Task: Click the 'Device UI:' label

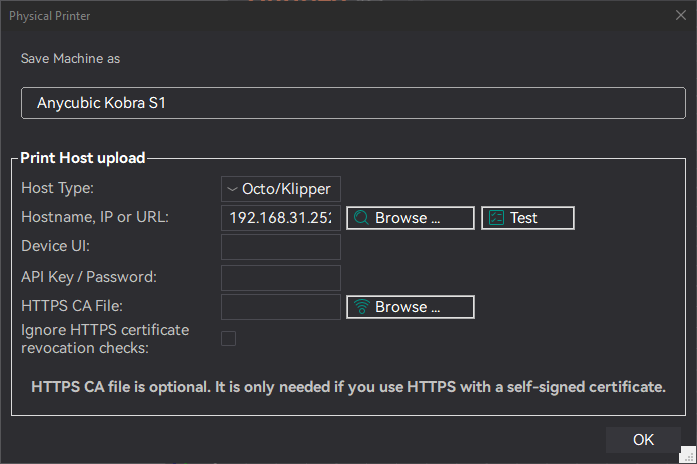Action: point(55,246)
